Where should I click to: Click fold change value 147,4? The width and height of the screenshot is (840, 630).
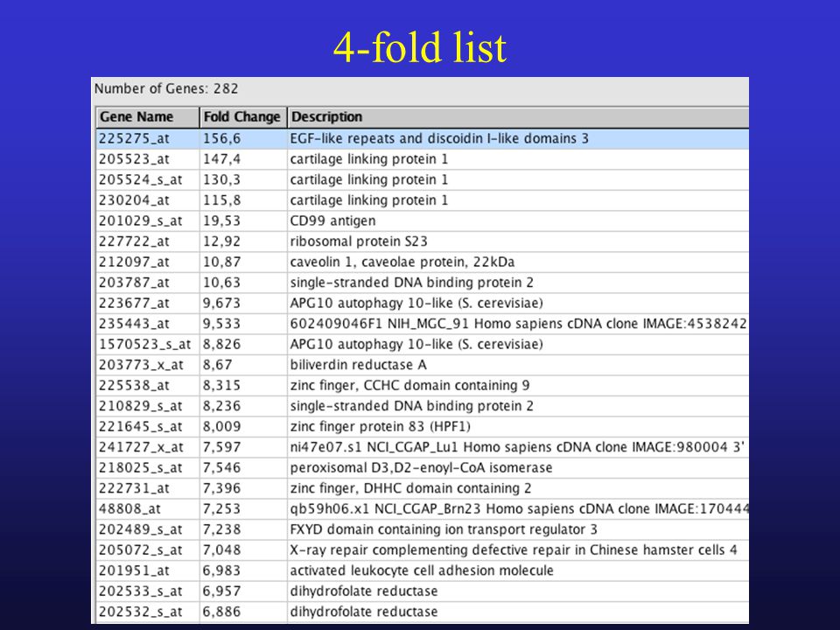pyautogui.click(x=221, y=159)
